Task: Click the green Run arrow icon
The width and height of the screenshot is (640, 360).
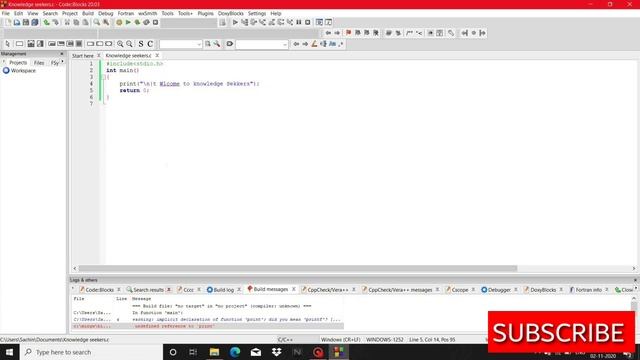Action: (128, 22)
